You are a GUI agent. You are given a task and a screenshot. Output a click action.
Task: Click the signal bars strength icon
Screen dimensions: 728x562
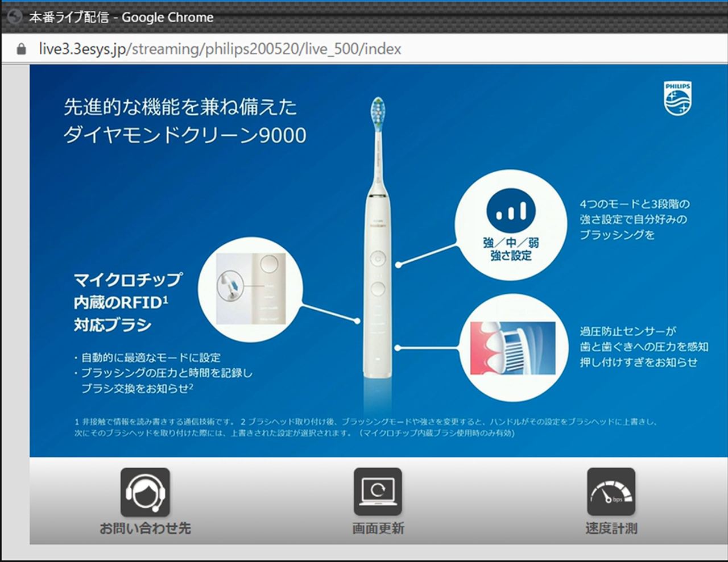coord(511,211)
